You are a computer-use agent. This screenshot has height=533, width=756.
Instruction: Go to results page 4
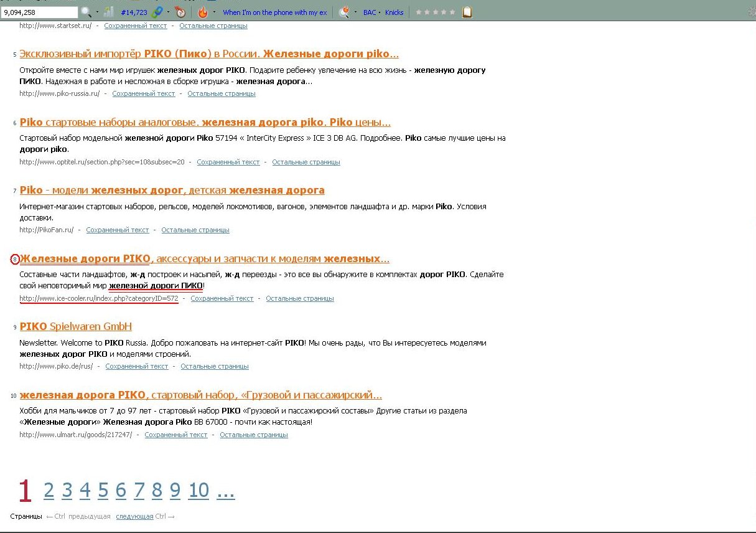[85, 491]
